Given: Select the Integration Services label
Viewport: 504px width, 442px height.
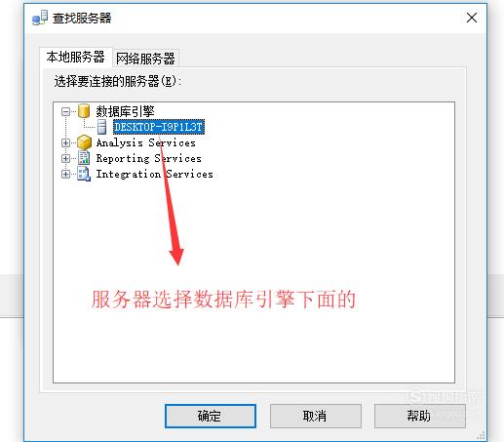Looking at the screenshot, I should pos(154,174).
